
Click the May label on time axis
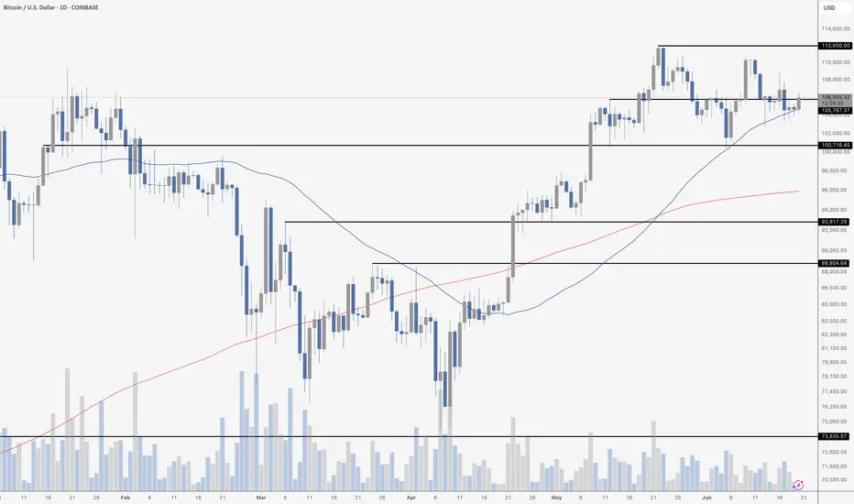pyautogui.click(x=556, y=498)
